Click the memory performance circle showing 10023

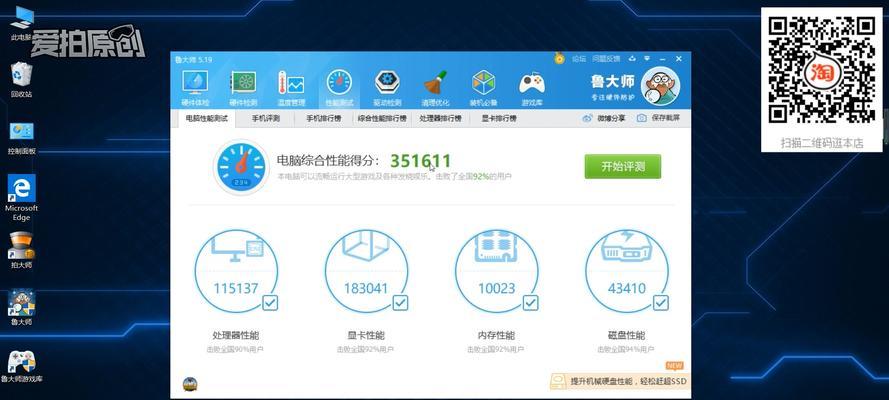pyautogui.click(x=497, y=271)
